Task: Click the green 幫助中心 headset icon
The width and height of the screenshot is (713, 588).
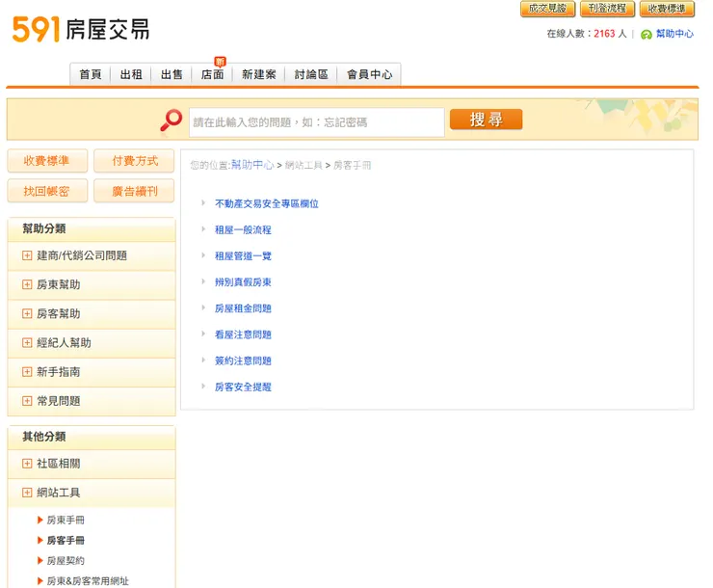Action: (646, 34)
